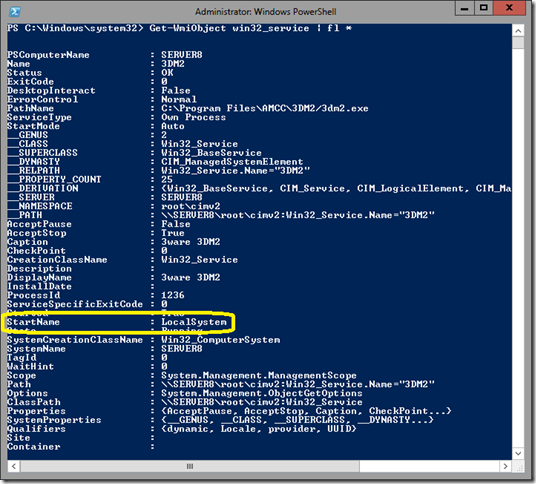Click the __SUPERCLASS value 'Win32_BaseService'
Image resolution: width=536 pixels, height=484 pixels.
pyautogui.click(x=211, y=152)
